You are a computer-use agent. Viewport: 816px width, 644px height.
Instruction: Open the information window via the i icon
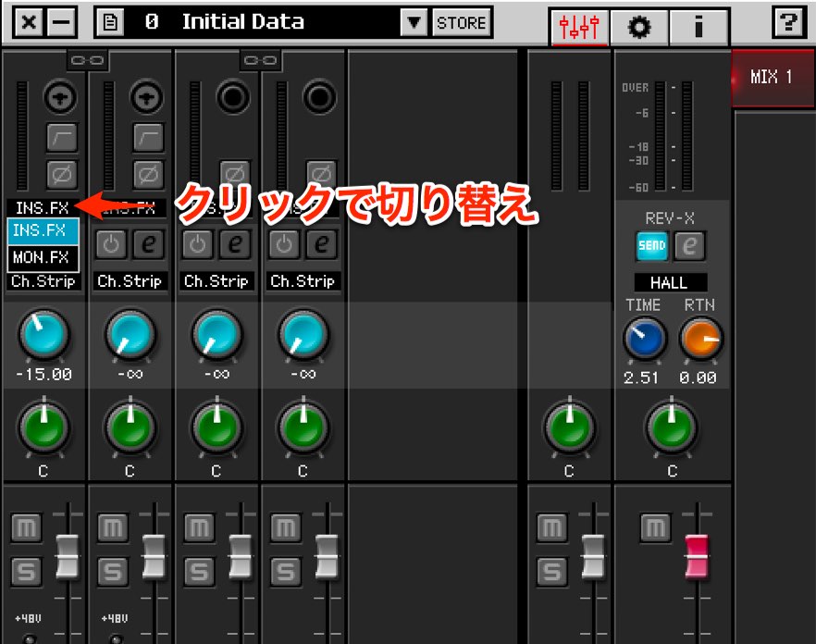click(699, 26)
